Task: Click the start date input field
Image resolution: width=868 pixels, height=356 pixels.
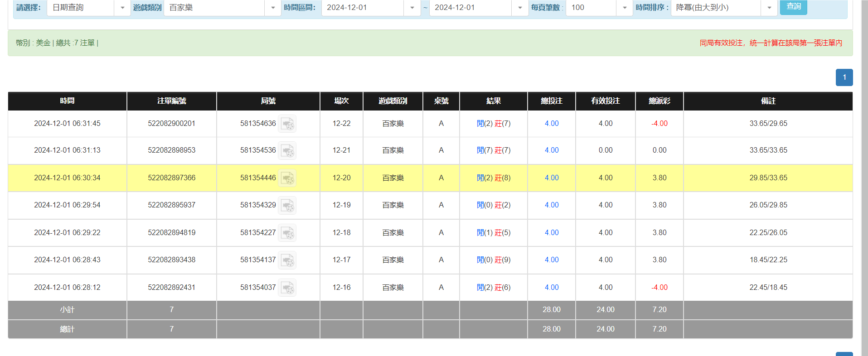Action: (363, 8)
